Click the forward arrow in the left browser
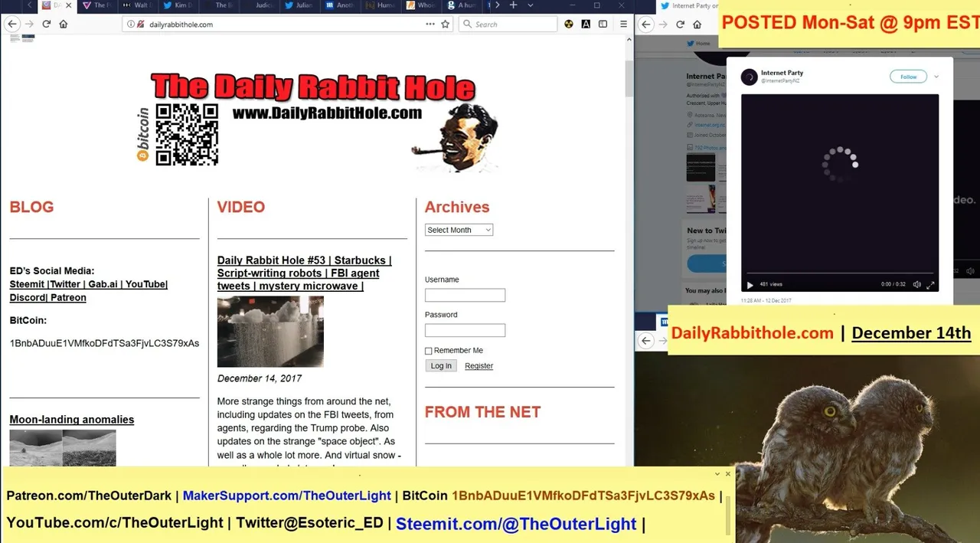 point(29,25)
